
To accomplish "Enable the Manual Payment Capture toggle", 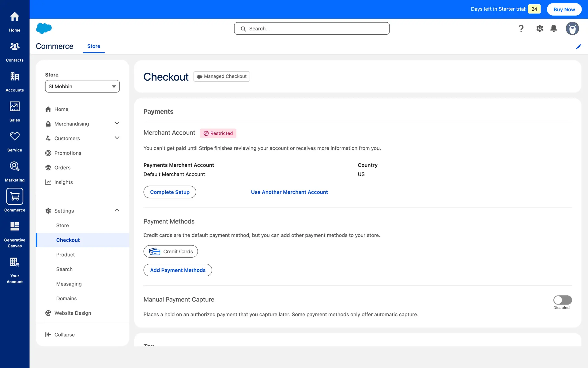I will point(562,300).
